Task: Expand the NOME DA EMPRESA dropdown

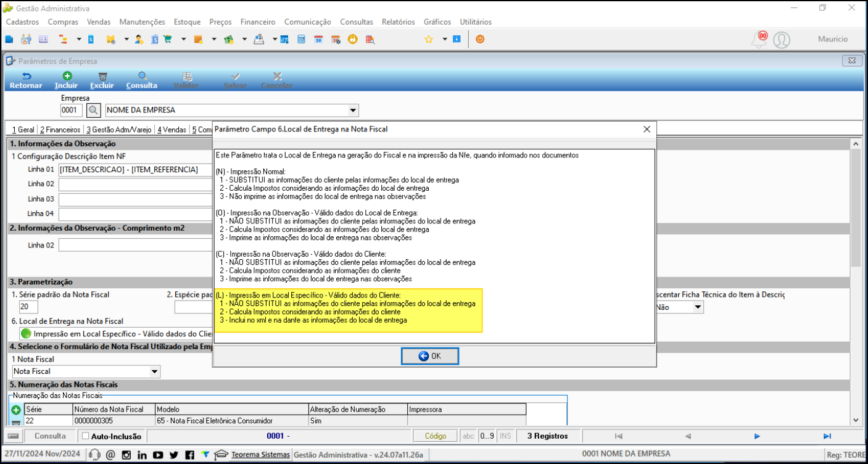Action: click(x=353, y=110)
